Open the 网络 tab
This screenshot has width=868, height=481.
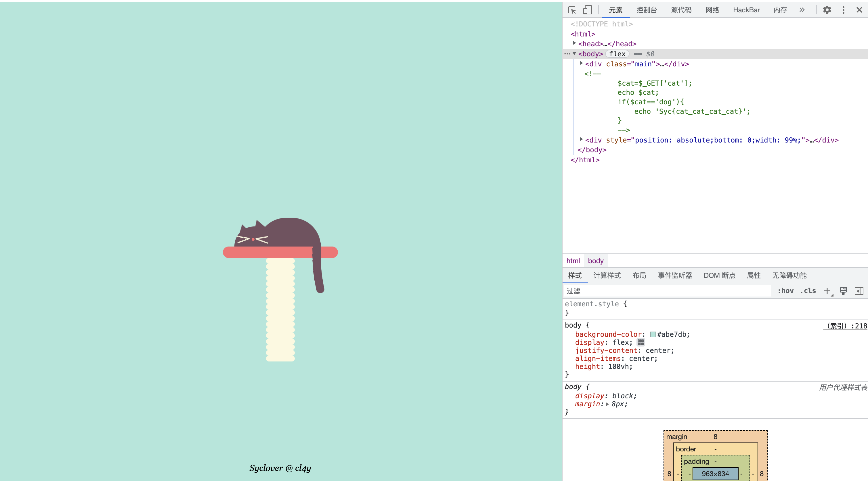coord(712,10)
